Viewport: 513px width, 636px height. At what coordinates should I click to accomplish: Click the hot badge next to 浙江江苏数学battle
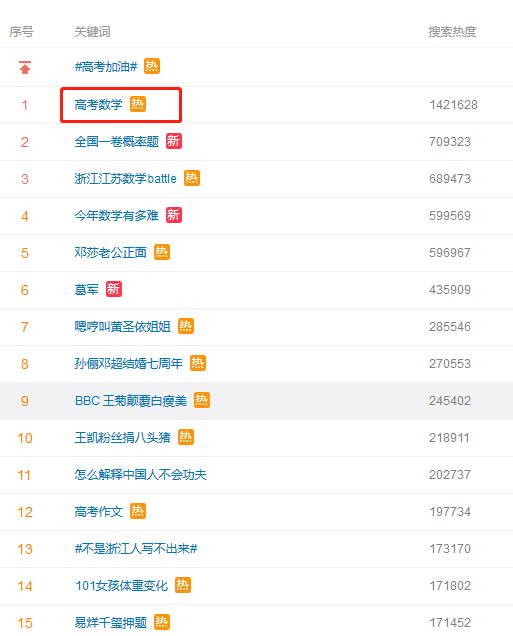coord(192,178)
